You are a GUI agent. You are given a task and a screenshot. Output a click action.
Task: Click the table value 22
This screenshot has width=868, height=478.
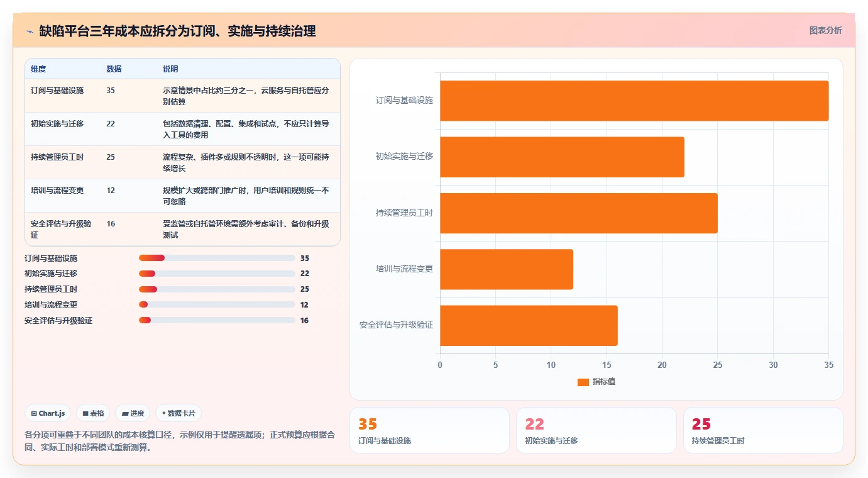click(111, 124)
